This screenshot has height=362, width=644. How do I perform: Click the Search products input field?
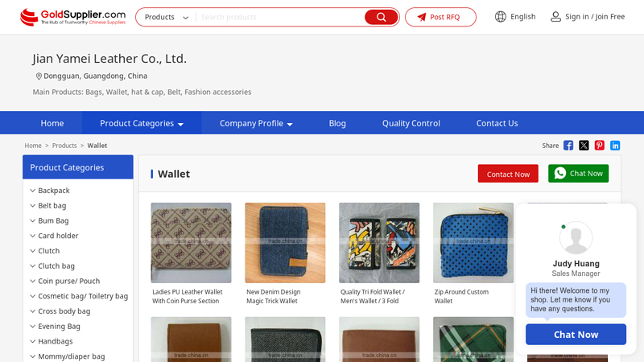[280, 17]
